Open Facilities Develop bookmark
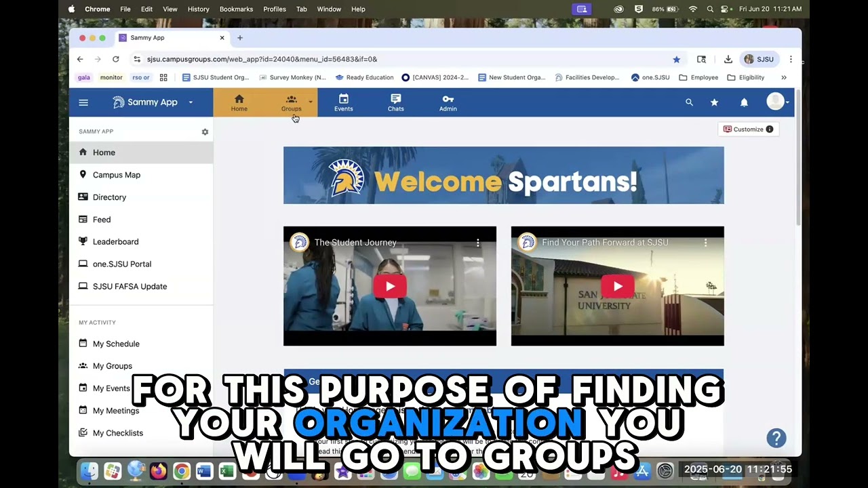The width and height of the screenshot is (868, 488). pos(587,77)
